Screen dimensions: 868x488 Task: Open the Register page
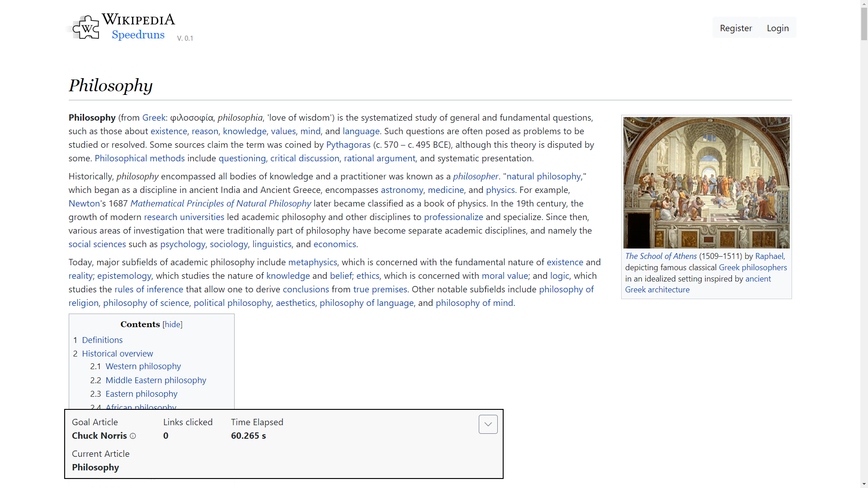point(736,28)
